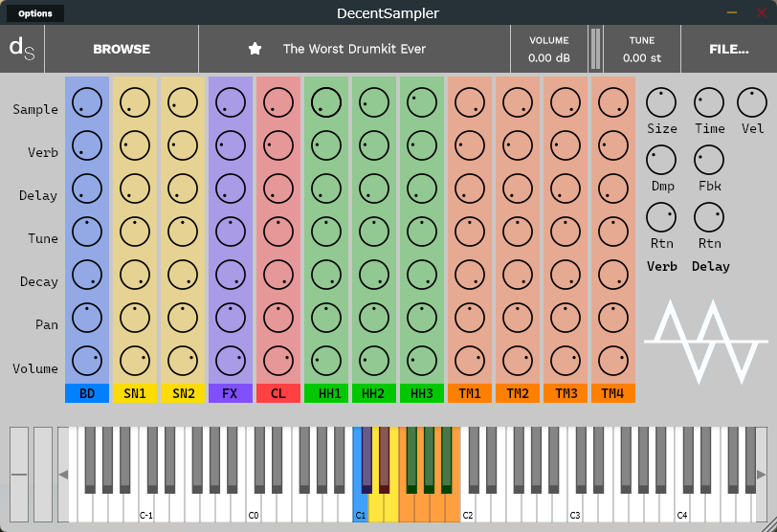The height and width of the screenshot is (532, 777).
Task: Click the HH2 Volume knob
Action: [374, 361]
